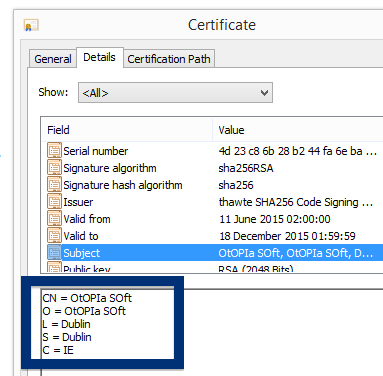Select the Valid to date value
Viewport: 383px width, 376px height.
(287, 236)
